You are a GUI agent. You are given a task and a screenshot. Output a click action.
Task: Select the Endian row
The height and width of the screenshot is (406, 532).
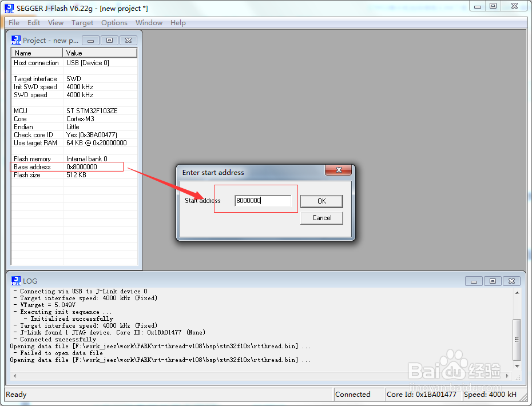click(x=74, y=127)
